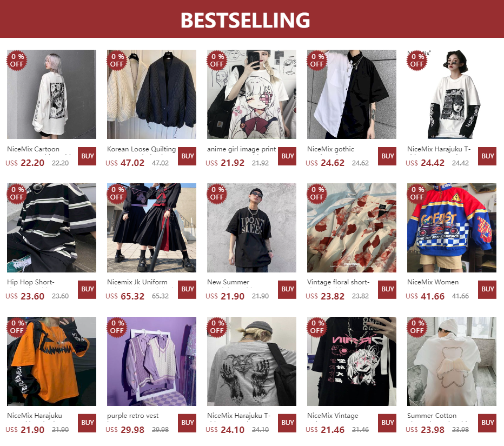
Task: Click BUY for NiceMix Cartoon shirt
Action: [x=87, y=156]
